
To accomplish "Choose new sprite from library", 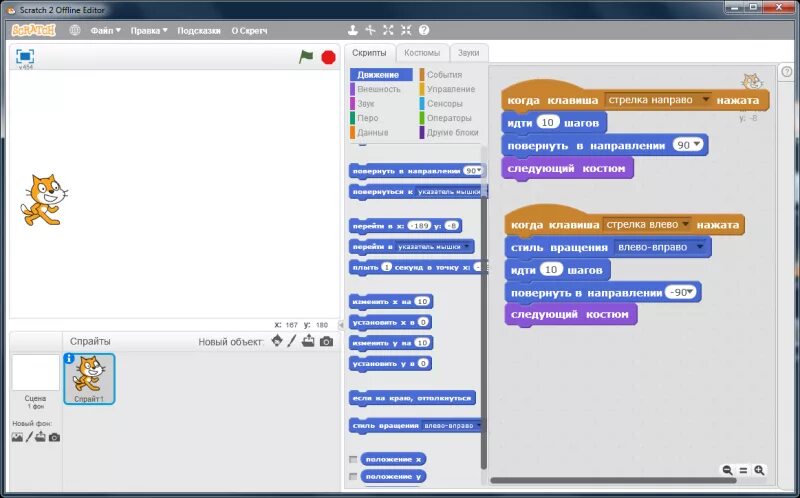I will 277,341.
